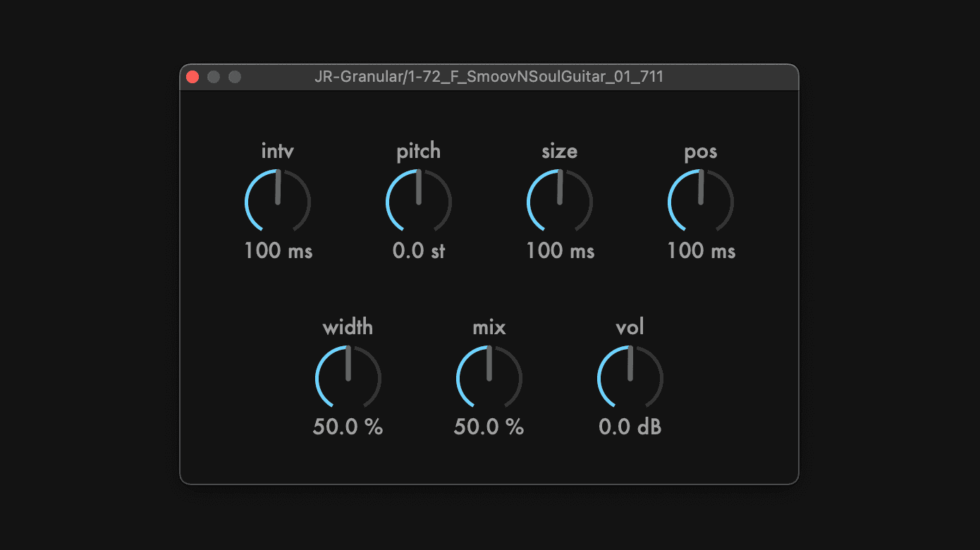
Task: Click the vol knob dial
Action: [x=630, y=378]
